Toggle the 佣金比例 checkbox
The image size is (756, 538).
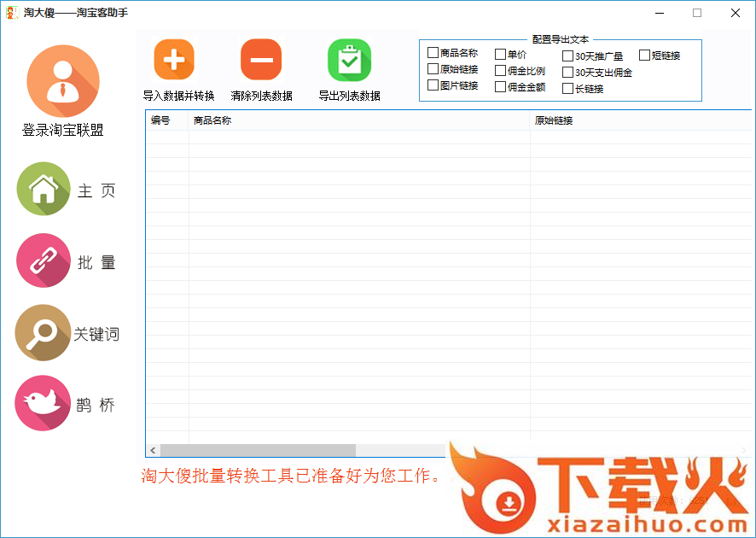(501, 71)
